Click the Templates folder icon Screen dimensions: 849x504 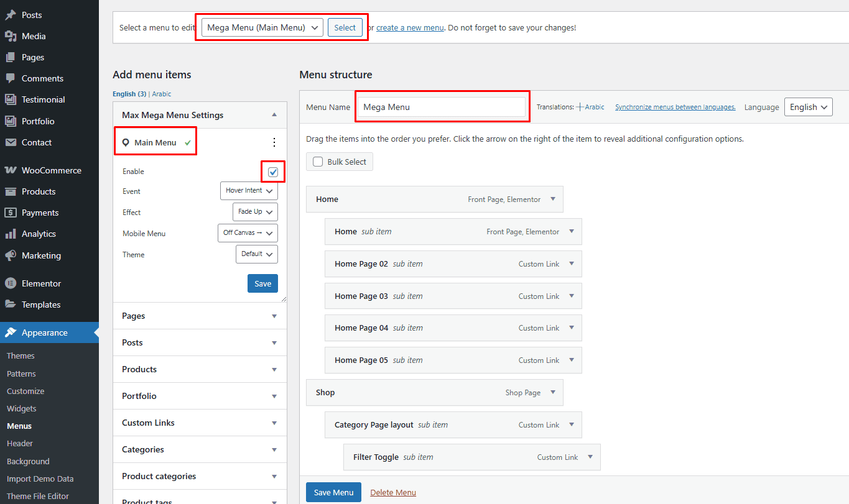[11, 305]
